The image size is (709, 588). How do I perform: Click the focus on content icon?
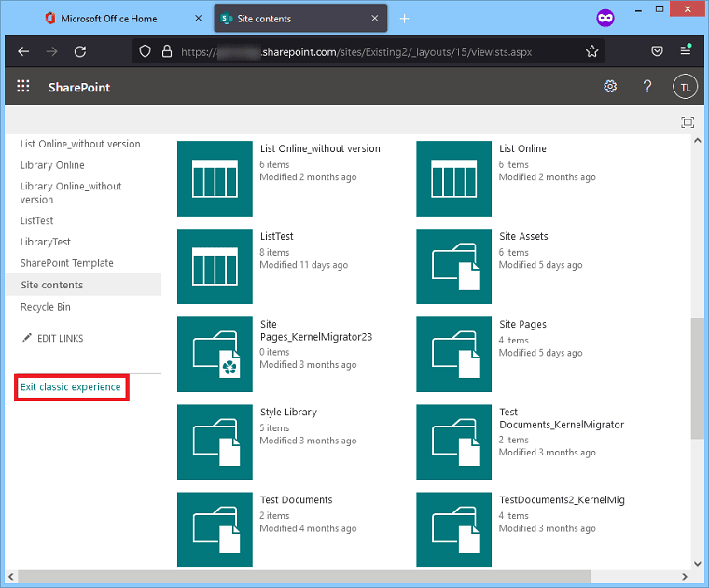tap(688, 122)
